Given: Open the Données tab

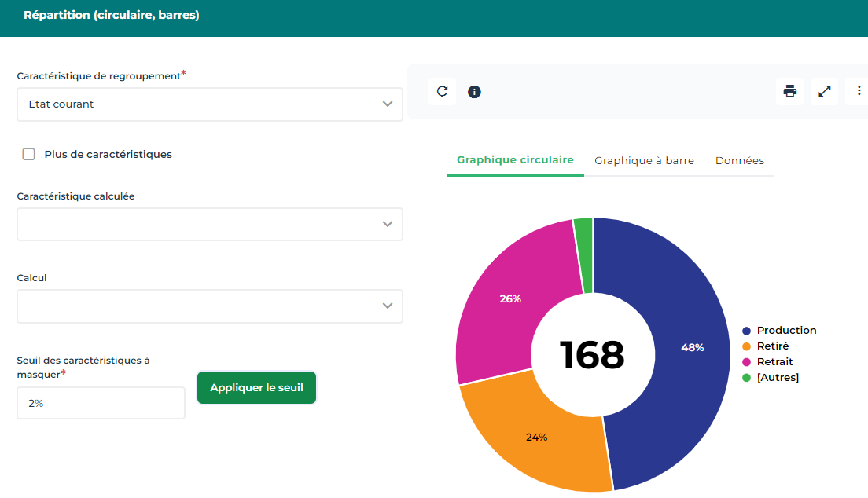Looking at the screenshot, I should click(x=739, y=161).
